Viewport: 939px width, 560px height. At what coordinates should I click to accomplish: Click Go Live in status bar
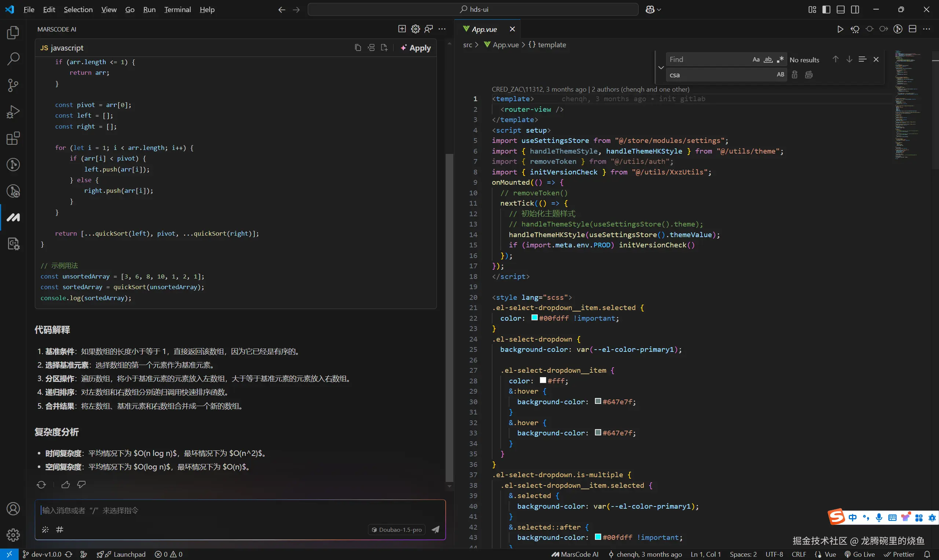point(860,555)
